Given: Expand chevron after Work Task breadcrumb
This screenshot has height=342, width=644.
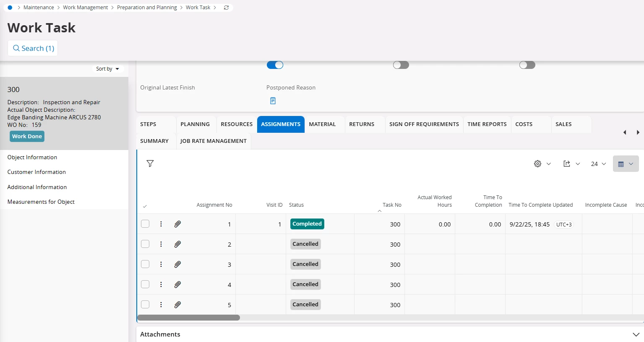Looking at the screenshot, I should coord(215,8).
